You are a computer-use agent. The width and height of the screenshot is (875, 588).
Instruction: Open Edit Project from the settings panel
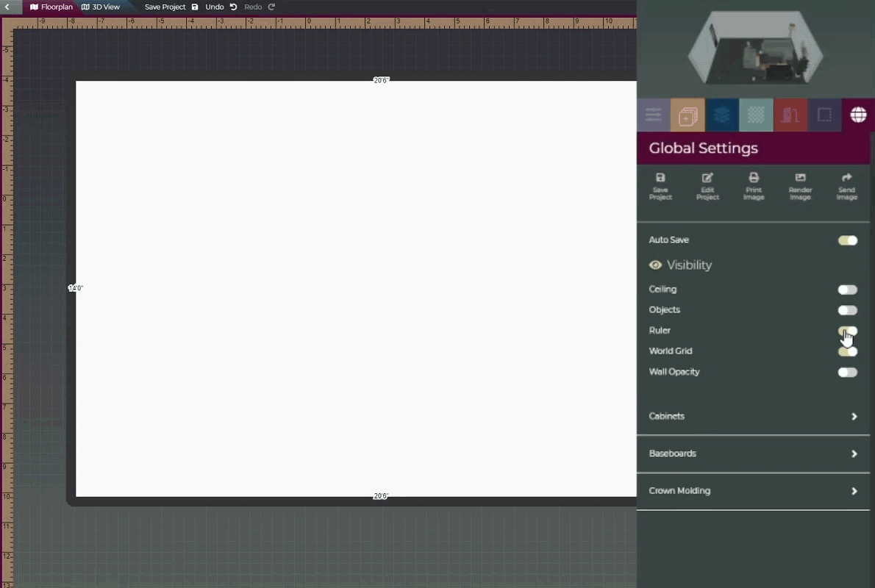(707, 178)
